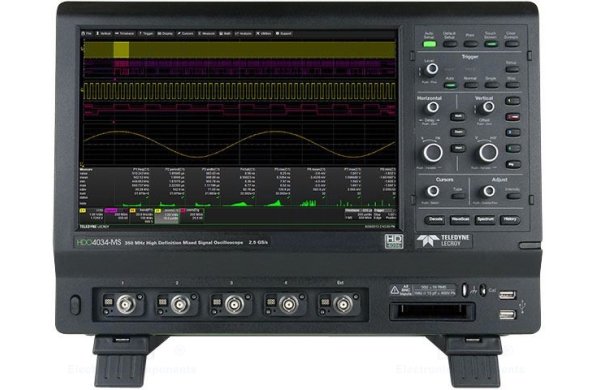Push the front-panel Zoom button

(458, 132)
